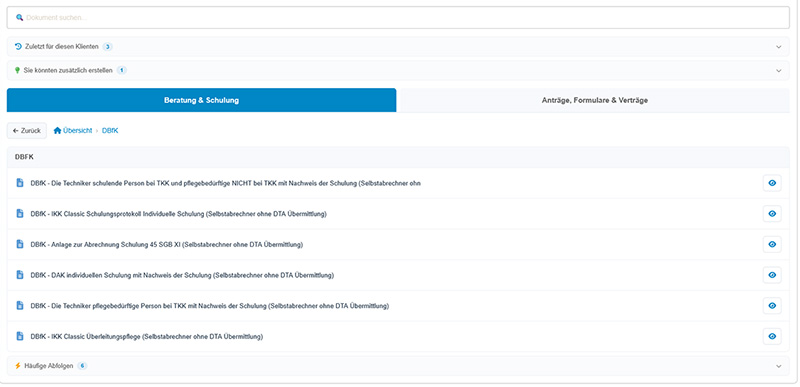Click document icon of 'DAK individuellen Schulung' row
Viewport: 800px width, 387px height.
20,275
